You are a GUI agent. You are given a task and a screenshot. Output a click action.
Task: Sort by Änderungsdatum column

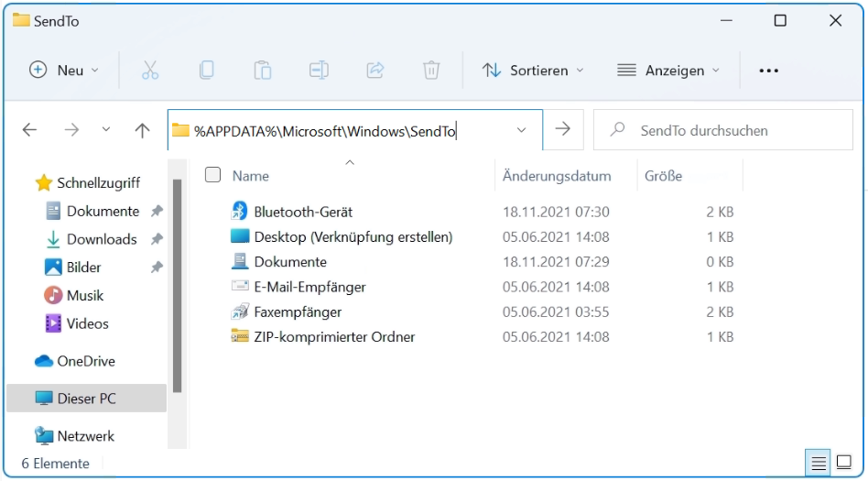557,176
